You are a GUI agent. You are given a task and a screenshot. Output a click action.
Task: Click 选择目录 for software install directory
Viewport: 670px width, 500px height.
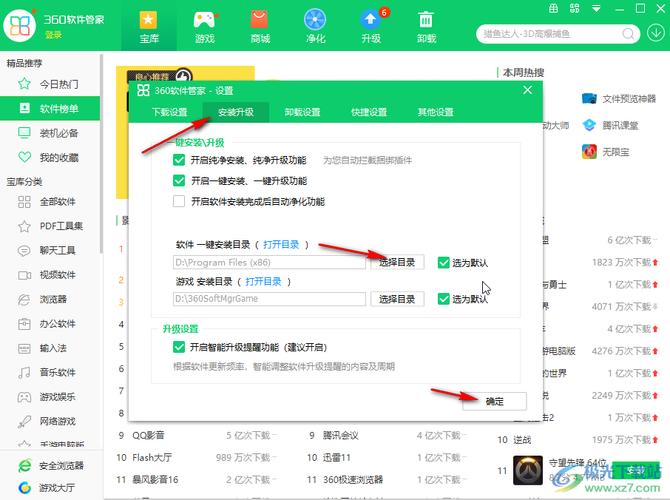click(397, 262)
